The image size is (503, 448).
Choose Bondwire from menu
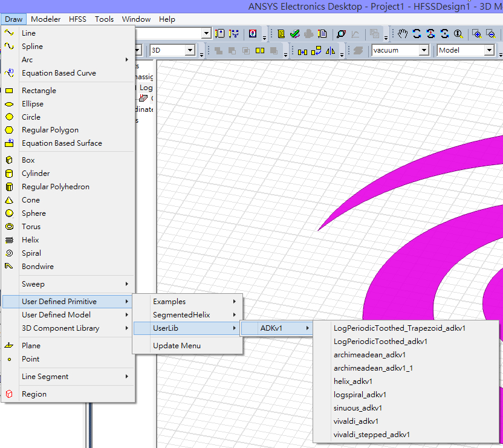click(x=68, y=267)
